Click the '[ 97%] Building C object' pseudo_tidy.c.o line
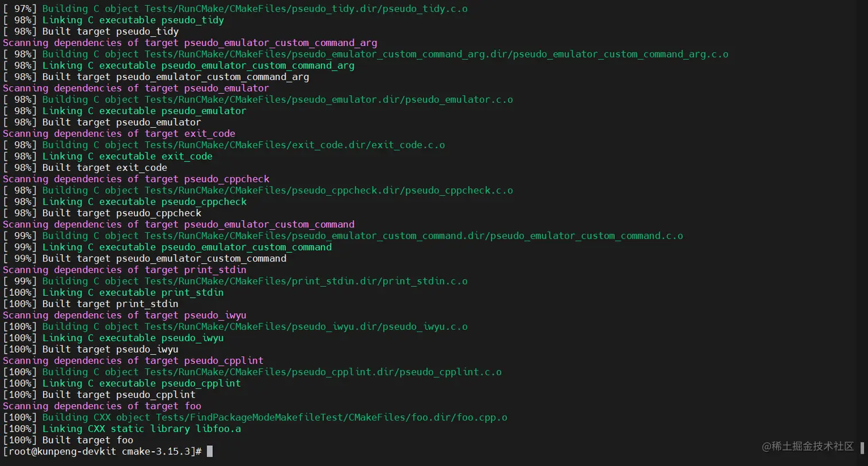The height and width of the screenshot is (466, 868). pos(235,9)
